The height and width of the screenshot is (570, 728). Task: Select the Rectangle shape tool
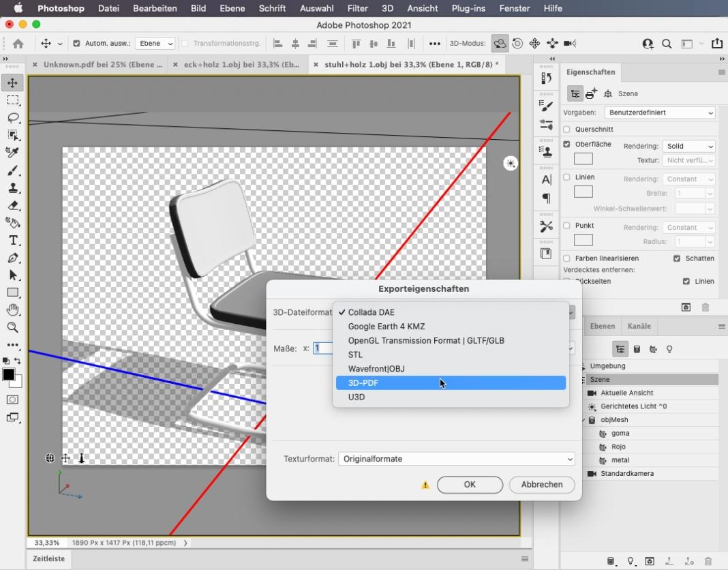pos(12,292)
